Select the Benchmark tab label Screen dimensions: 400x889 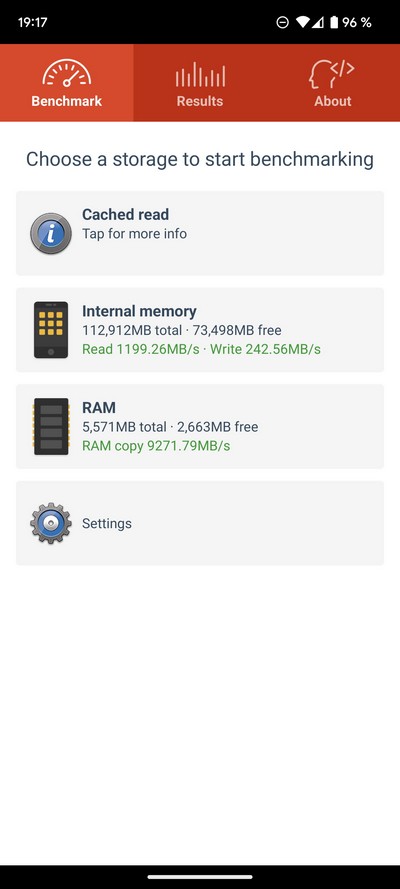coord(67,101)
